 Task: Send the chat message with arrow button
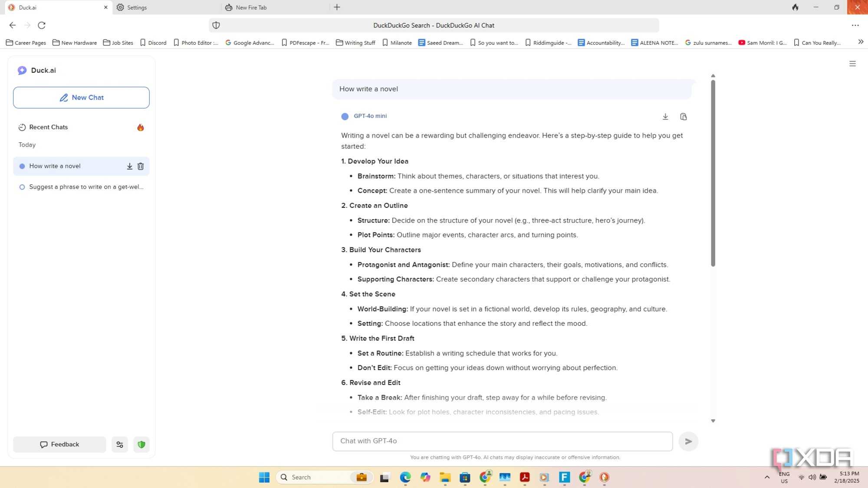(688, 441)
